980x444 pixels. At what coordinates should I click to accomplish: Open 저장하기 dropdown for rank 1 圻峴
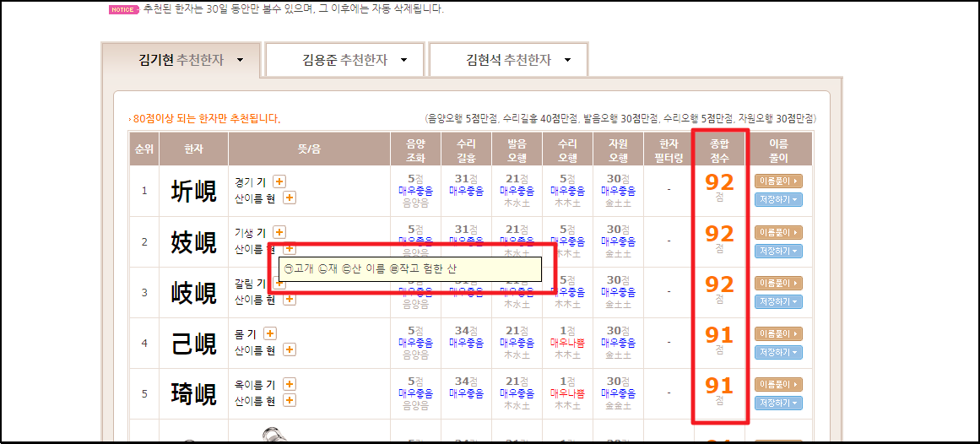coord(778,200)
